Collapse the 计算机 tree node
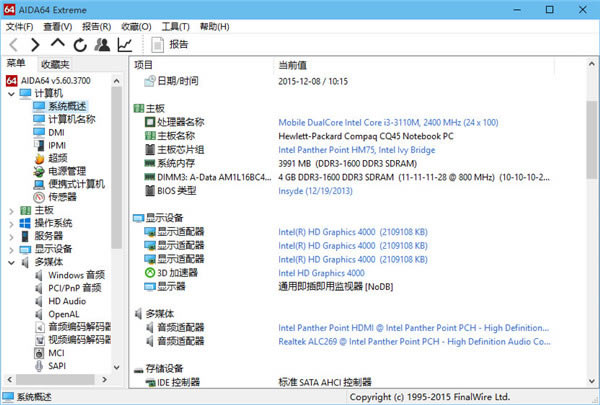This screenshot has height=405, width=600. pos(11,93)
